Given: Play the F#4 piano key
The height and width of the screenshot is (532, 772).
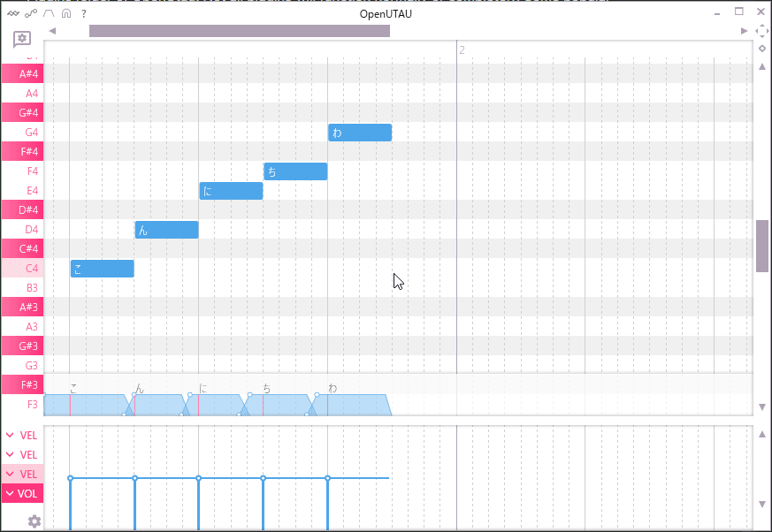Looking at the screenshot, I should pyautogui.click(x=22, y=151).
